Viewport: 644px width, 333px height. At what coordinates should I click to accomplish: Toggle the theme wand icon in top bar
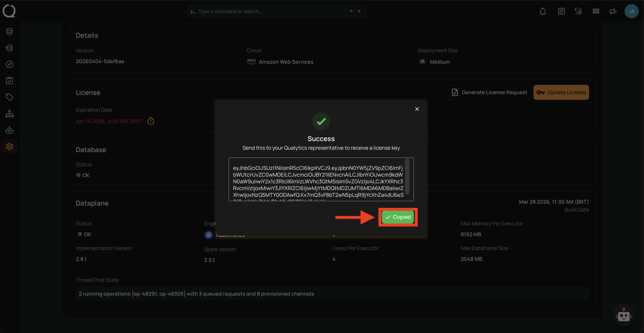click(x=578, y=11)
